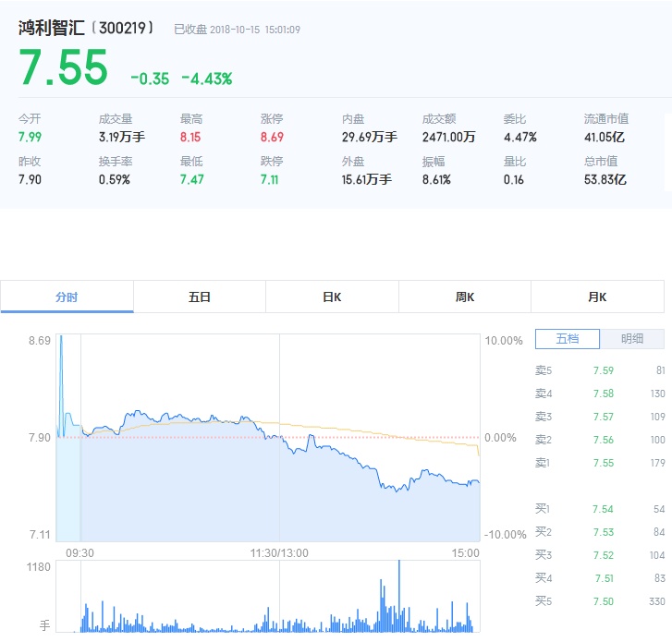Click the 15:00 time axis label
This screenshot has width=672, height=642.
[466, 553]
